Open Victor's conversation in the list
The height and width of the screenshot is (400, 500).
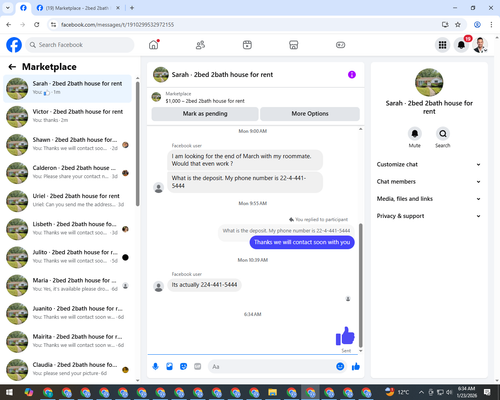coord(67,116)
